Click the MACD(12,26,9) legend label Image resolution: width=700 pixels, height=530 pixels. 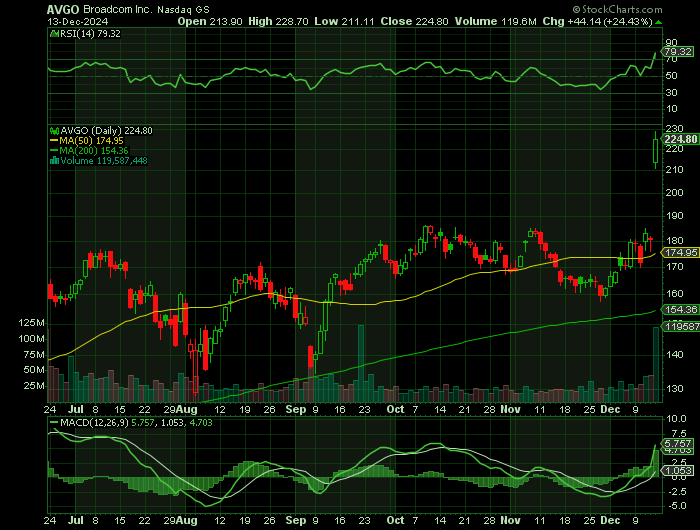tap(94, 422)
